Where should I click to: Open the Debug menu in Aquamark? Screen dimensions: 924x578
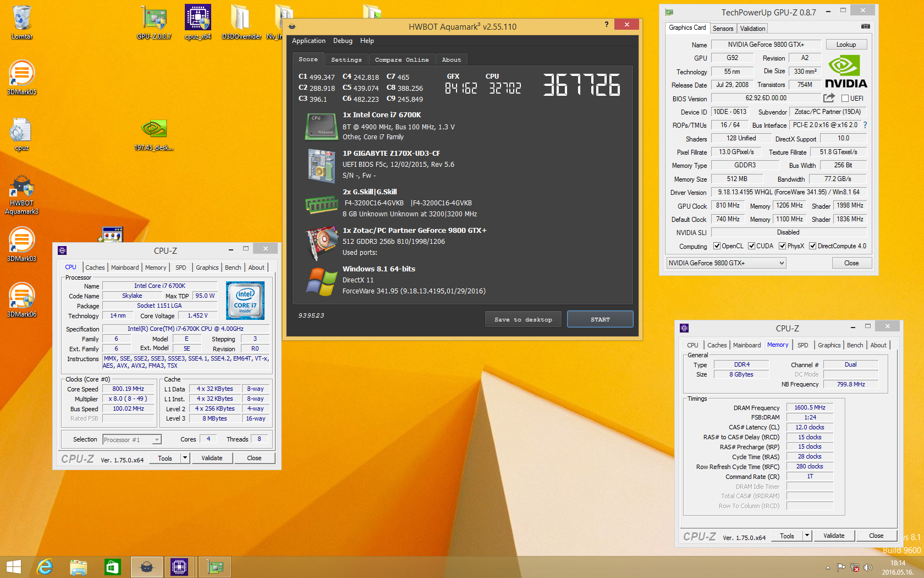tap(343, 41)
